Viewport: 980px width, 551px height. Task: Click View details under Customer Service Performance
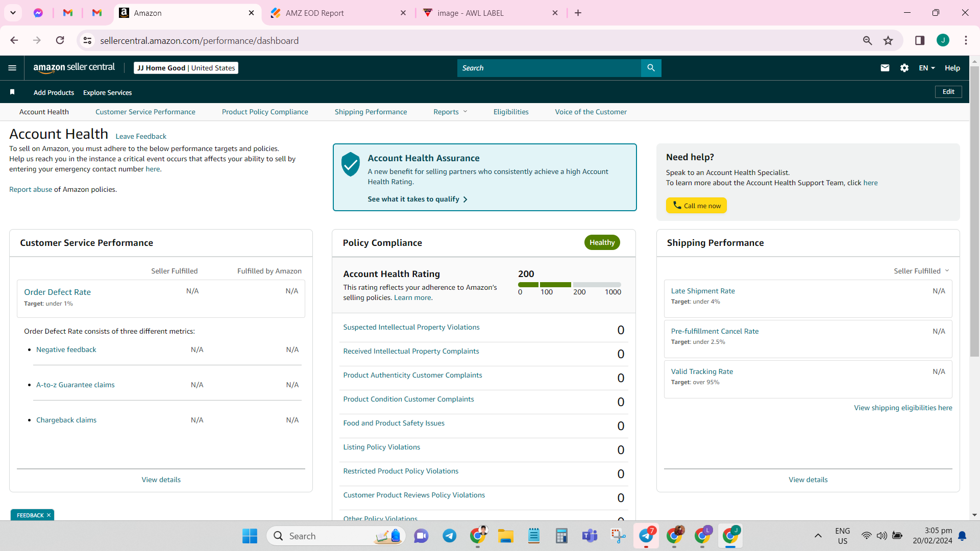pos(161,480)
